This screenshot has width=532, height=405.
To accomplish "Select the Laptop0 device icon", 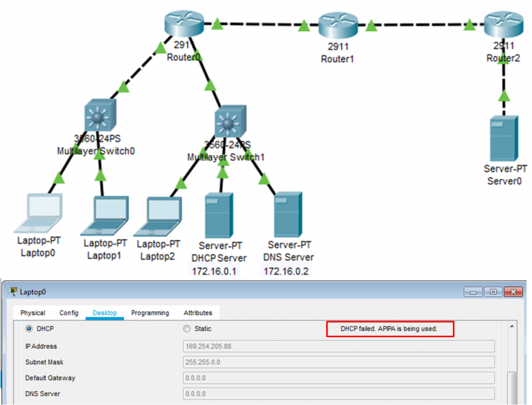I will click(x=38, y=213).
